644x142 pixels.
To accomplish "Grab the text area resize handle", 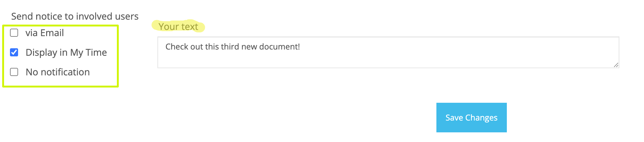I will tap(616, 65).
